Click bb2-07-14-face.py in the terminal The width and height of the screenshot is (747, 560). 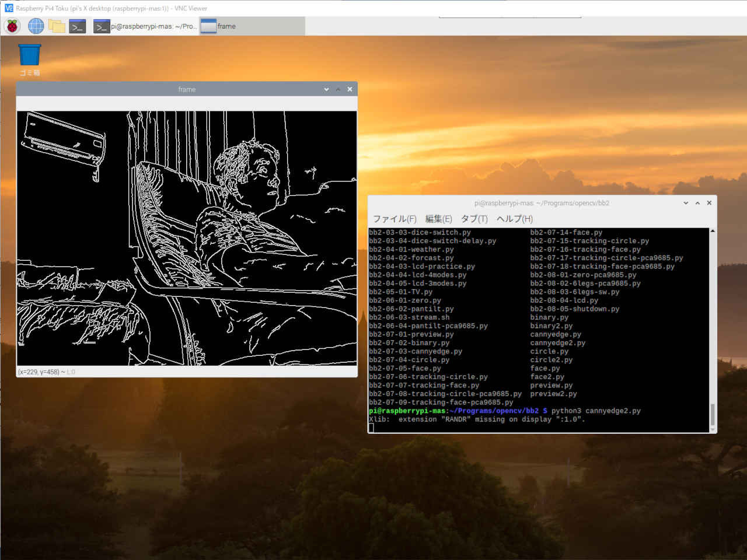[x=566, y=232]
